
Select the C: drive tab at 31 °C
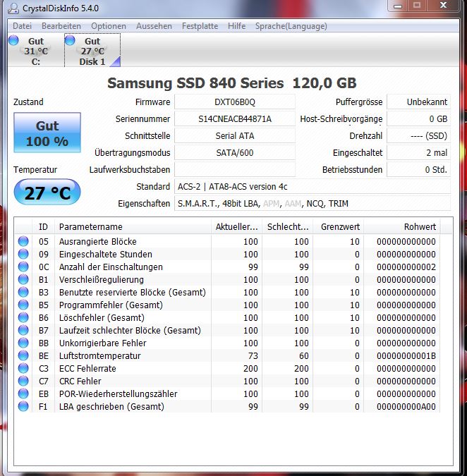click(x=36, y=51)
